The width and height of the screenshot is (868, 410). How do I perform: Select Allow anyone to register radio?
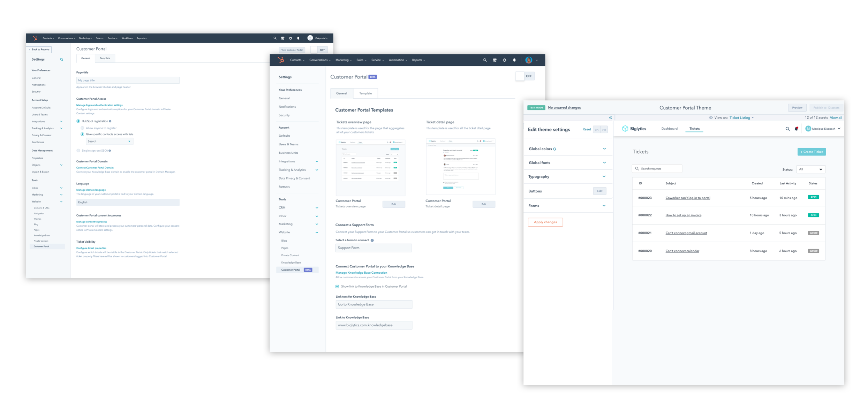click(x=83, y=128)
